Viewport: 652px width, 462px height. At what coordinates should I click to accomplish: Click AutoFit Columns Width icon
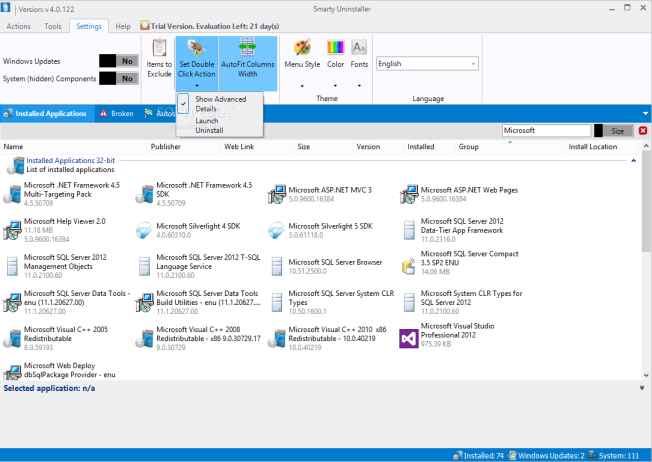[245, 47]
